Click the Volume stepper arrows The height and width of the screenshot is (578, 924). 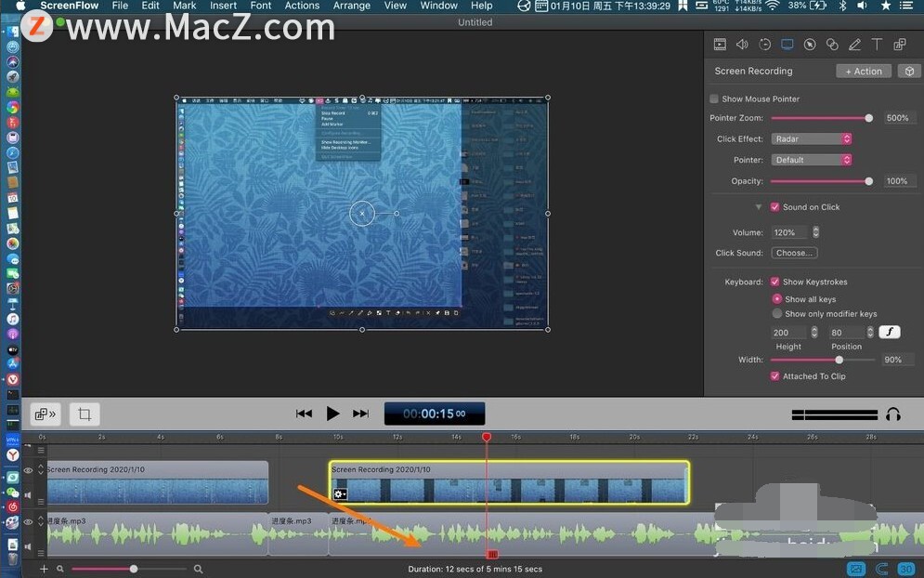tap(815, 232)
